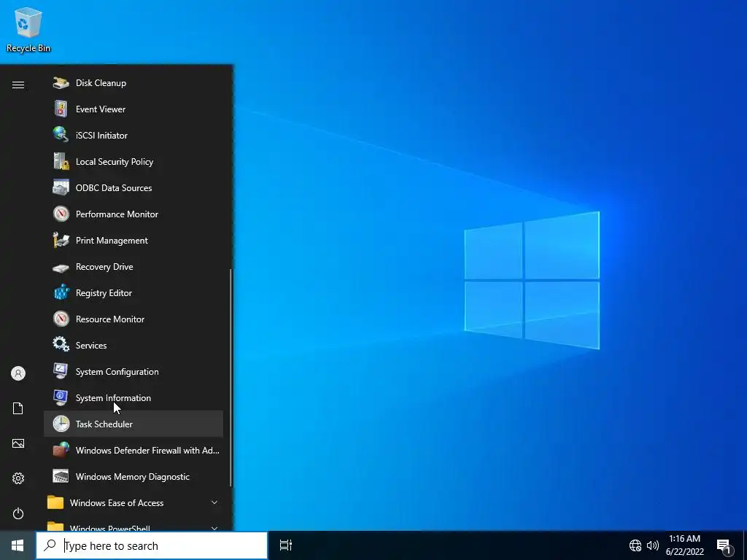
Task: Click the Print Management icon
Action: (x=61, y=240)
